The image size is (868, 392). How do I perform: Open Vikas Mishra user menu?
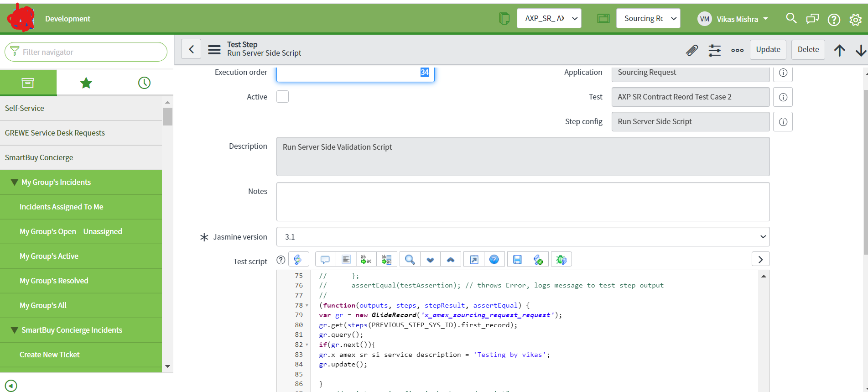point(733,19)
